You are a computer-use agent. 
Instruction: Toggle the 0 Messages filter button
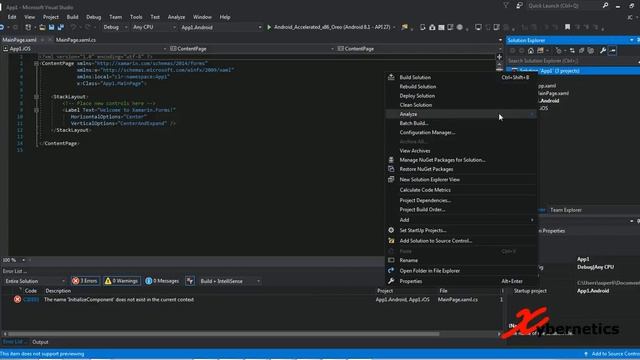pyautogui.click(x=162, y=281)
